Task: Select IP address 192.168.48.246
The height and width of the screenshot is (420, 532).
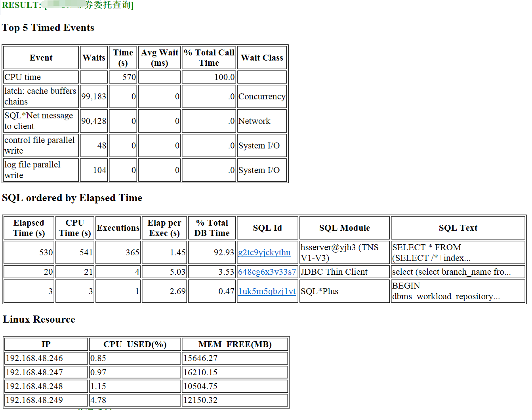Action: (34, 358)
